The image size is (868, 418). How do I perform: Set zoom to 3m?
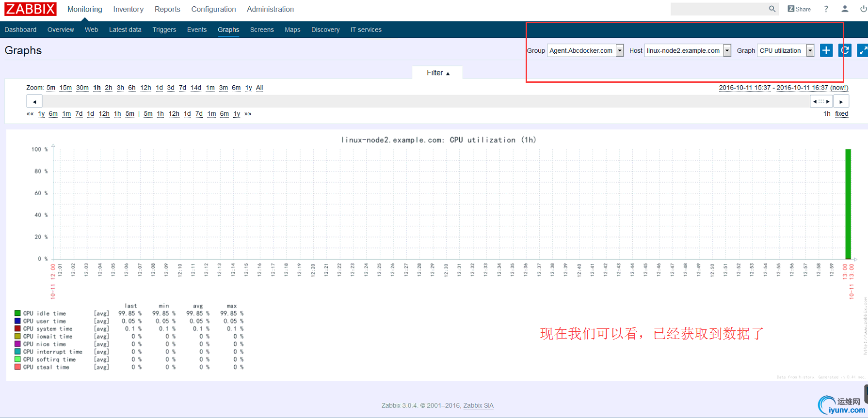[224, 88]
